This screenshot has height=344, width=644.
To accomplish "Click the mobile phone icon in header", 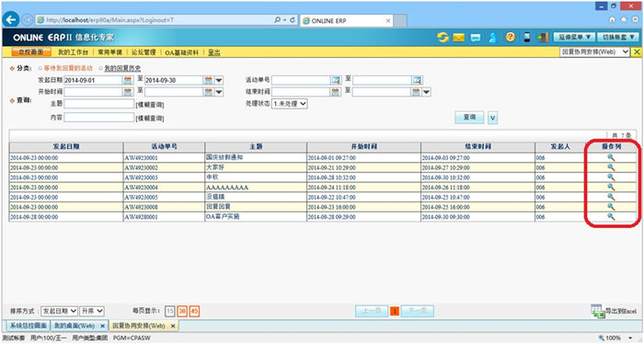I will [527, 38].
